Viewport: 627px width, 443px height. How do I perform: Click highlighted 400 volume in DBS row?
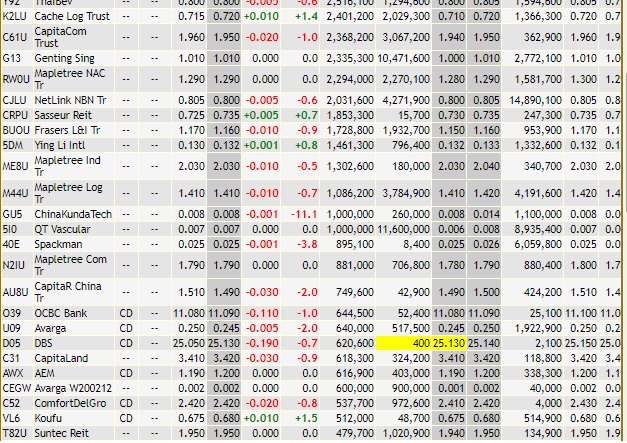point(421,343)
